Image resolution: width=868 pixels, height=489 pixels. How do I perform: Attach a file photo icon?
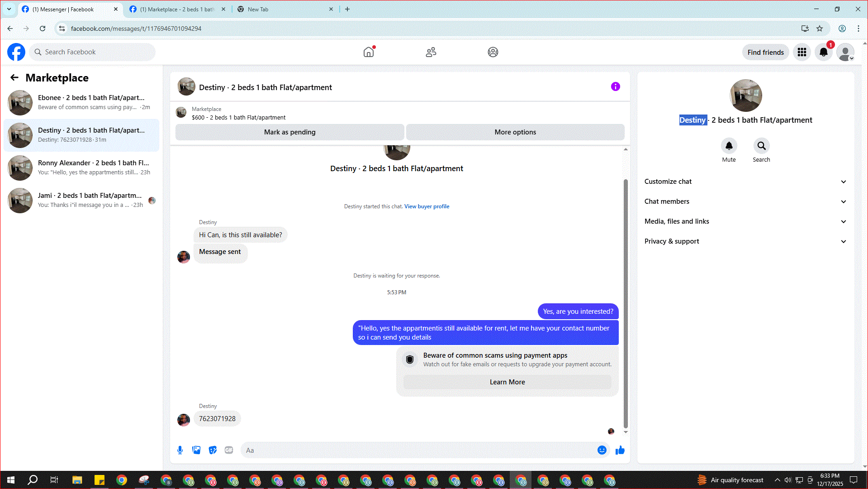(196, 450)
